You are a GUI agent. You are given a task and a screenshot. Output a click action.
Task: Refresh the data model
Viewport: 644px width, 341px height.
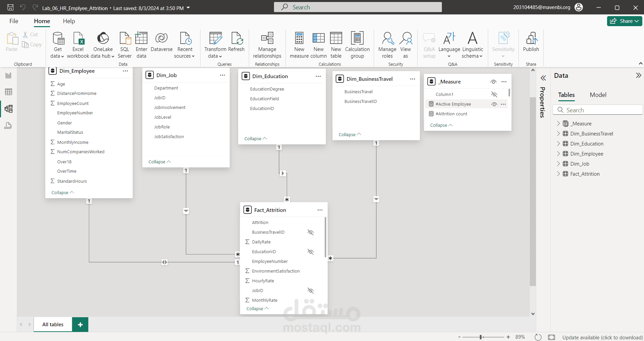click(x=236, y=42)
